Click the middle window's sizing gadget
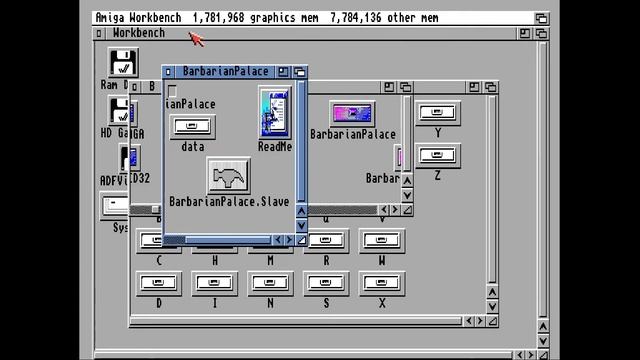The height and width of the screenshot is (360, 640). click(407, 210)
